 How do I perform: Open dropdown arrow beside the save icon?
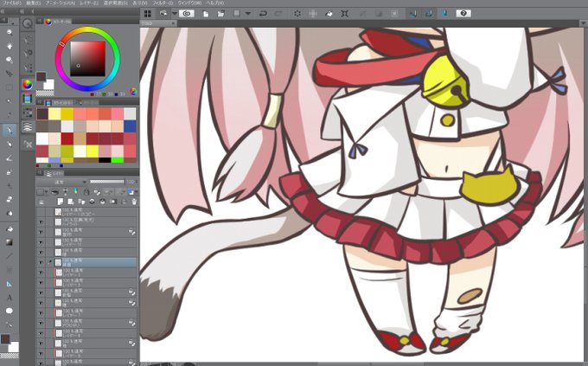coord(248,14)
